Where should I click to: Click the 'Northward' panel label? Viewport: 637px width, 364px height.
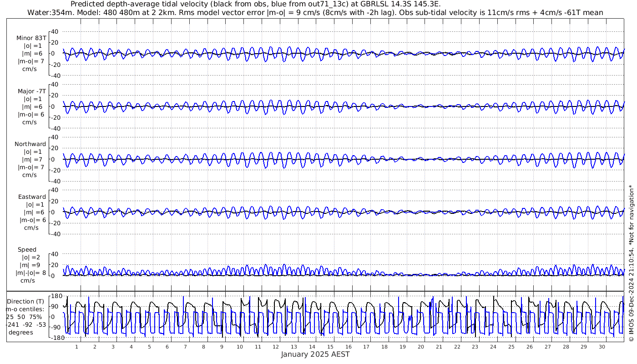30,144
